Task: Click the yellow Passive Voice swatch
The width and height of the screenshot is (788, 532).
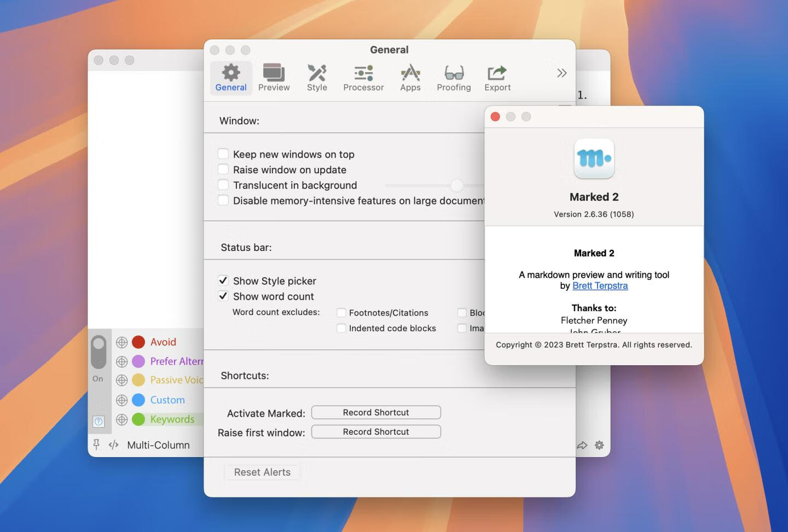Action: pos(138,380)
